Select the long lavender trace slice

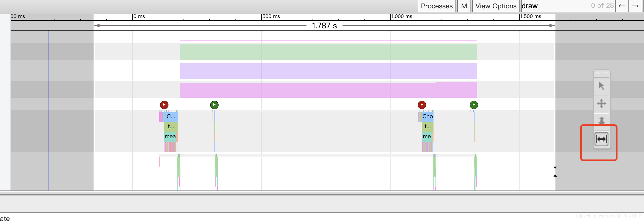coord(328,71)
